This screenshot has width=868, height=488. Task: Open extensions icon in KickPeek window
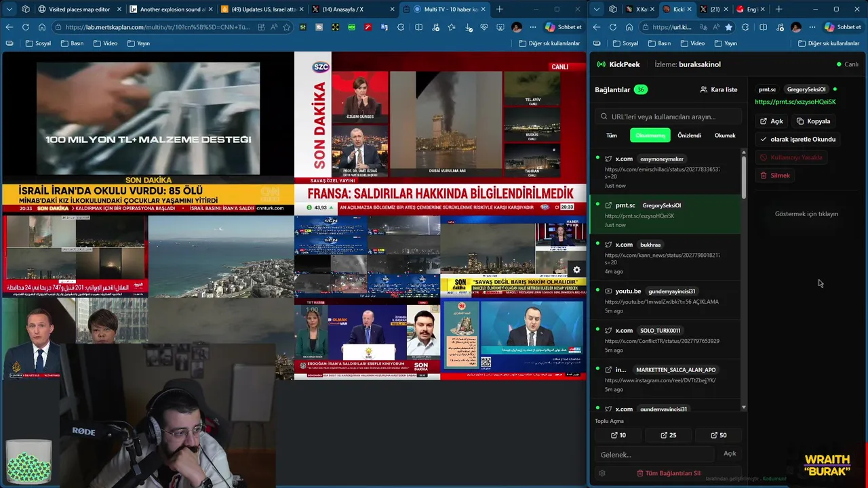745,27
